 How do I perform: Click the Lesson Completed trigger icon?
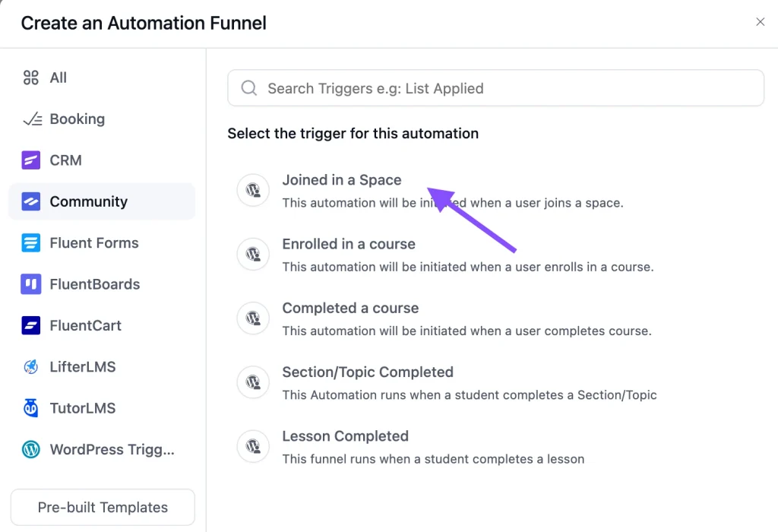coord(253,446)
